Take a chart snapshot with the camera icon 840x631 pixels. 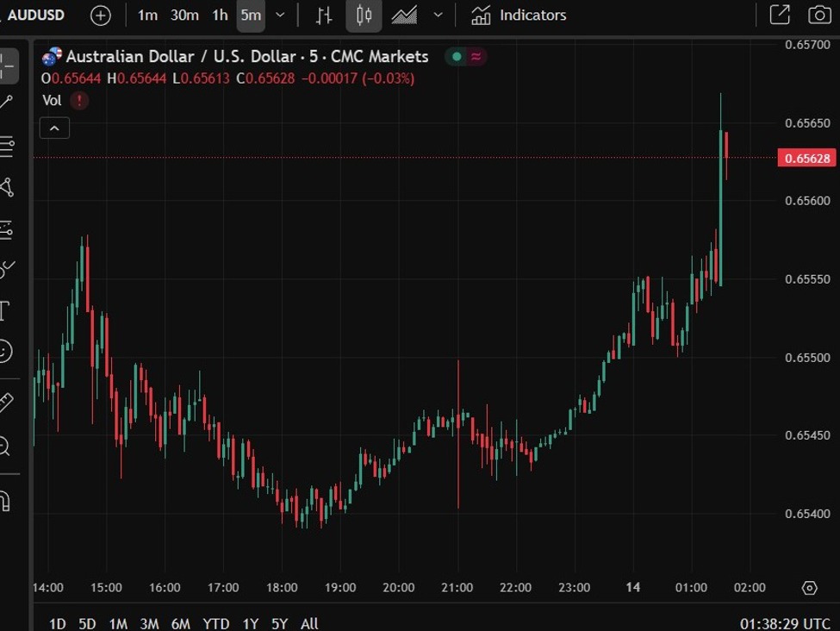818,14
